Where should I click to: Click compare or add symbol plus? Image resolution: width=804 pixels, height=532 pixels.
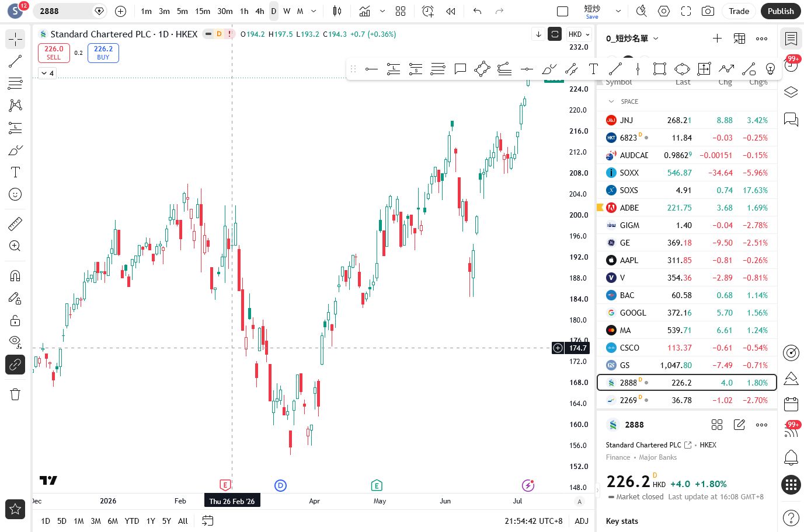(x=120, y=11)
